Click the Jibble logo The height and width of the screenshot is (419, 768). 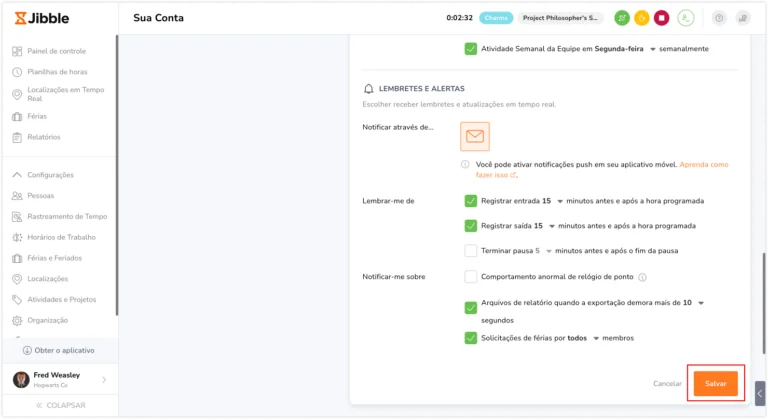42,18
